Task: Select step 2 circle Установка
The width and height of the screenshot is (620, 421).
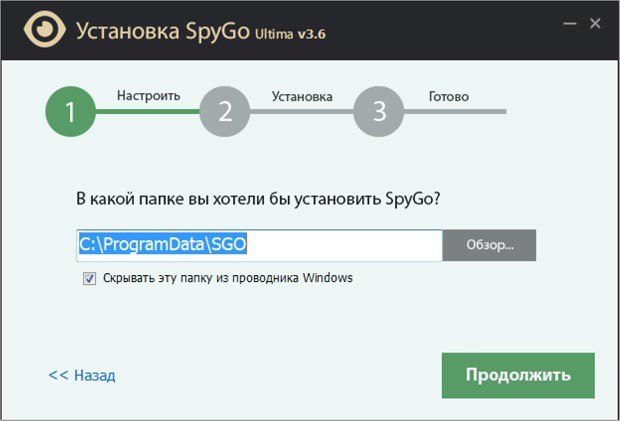Action: coord(225,111)
